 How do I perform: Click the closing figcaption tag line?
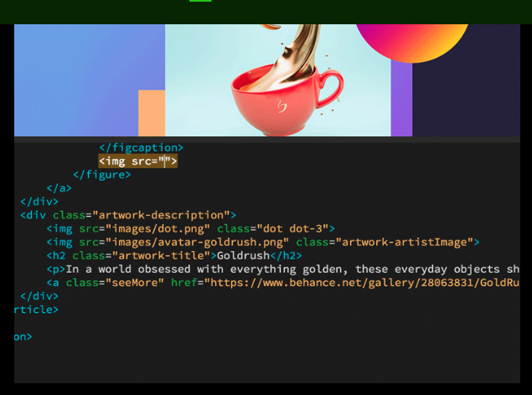(141, 147)
